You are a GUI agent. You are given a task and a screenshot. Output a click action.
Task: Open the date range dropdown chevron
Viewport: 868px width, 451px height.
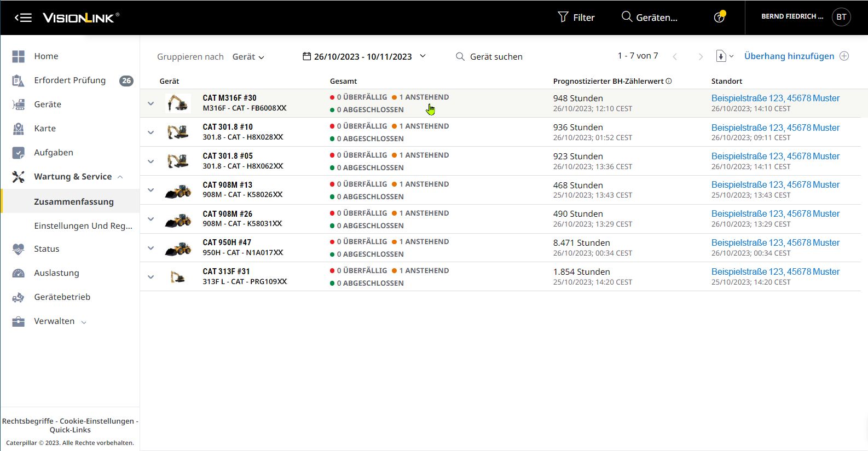pos(423,56)
